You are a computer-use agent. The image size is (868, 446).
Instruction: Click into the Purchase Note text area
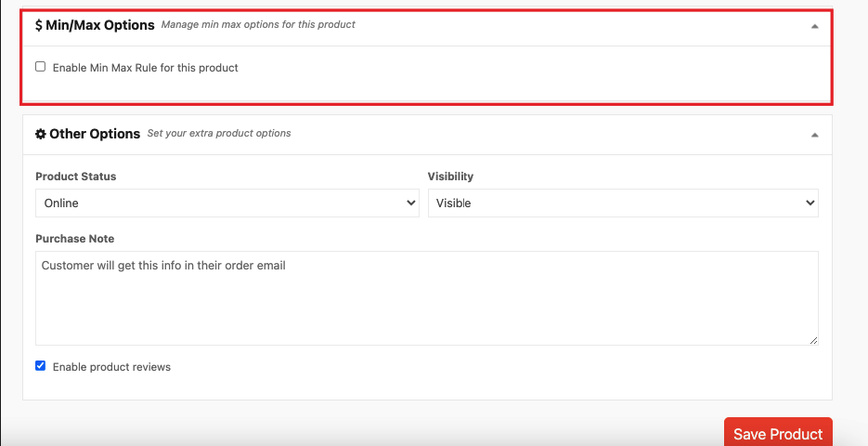427,298
